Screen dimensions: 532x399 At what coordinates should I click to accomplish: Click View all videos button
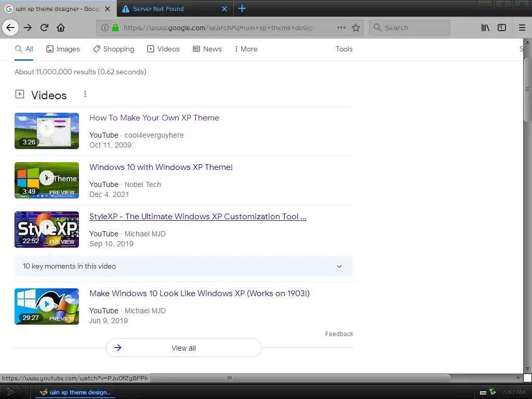(x=183, y=348)
